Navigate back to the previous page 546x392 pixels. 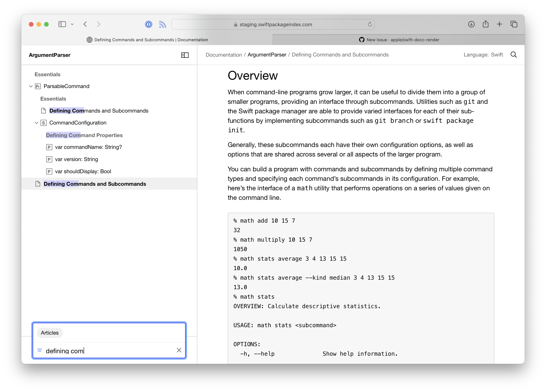pyautogui.click(x=85, y=24)
